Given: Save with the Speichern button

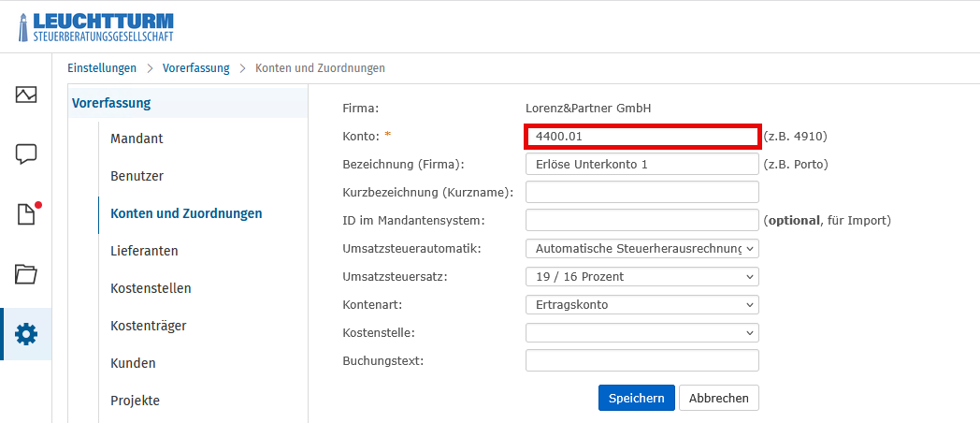Looking at the screenshot, I should 636,398.
